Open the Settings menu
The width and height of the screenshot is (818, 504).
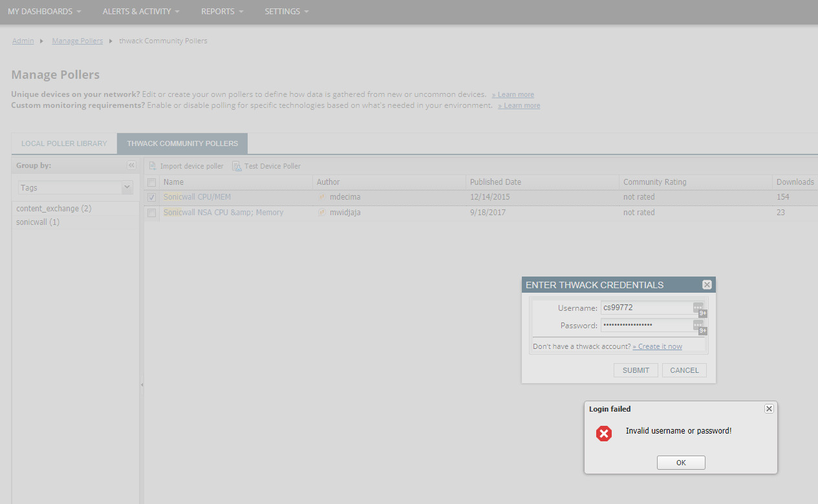(x=286, y=12)
